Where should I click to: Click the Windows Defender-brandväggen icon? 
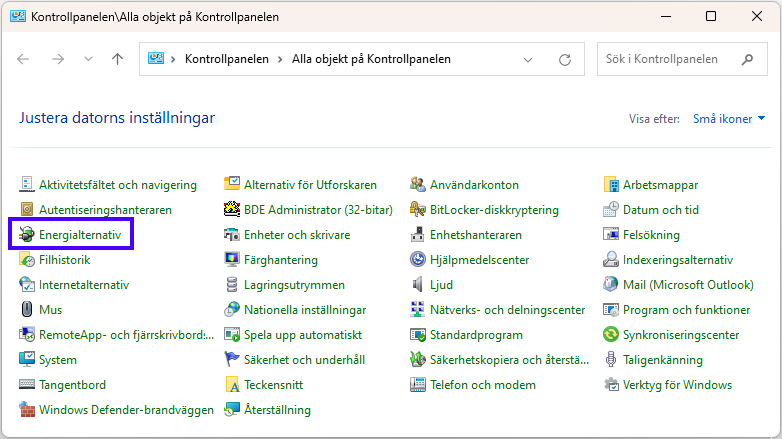pyautogui.click(x=26, y=410)
